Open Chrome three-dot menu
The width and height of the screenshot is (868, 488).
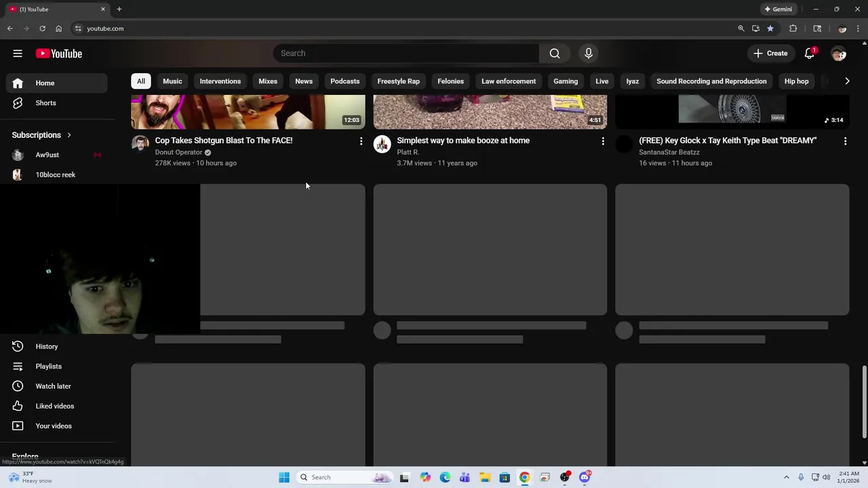click(859, 28)
